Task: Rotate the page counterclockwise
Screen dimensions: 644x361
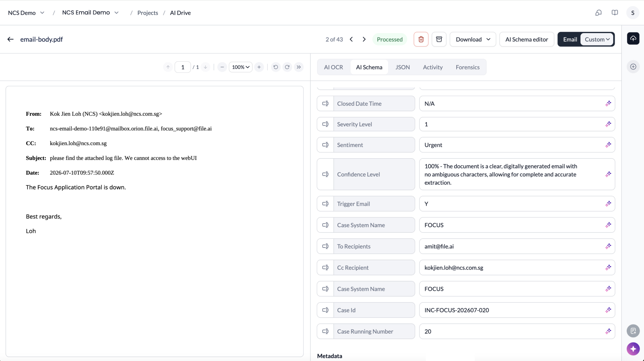Action: 276,67
